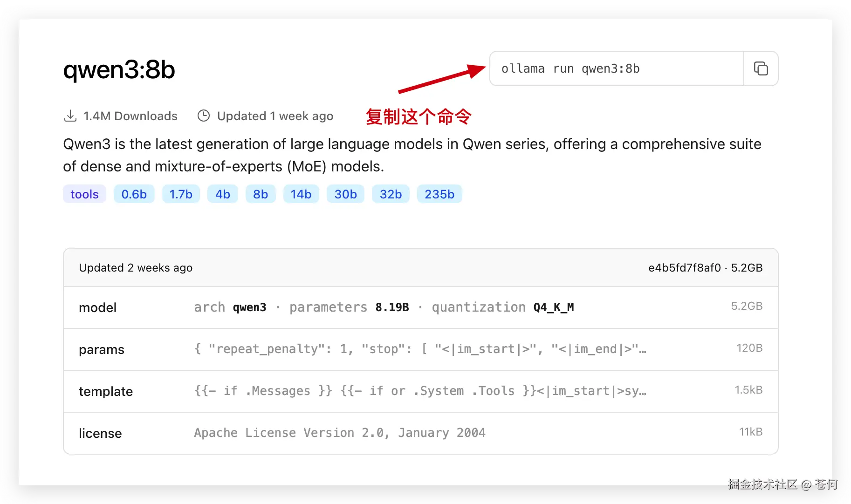Open the tools tag

coord(84,194)
